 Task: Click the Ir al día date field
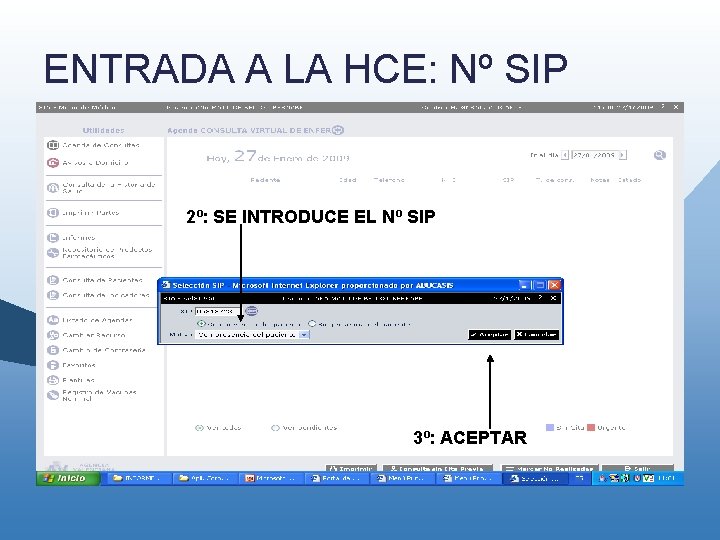pos(595,155)
